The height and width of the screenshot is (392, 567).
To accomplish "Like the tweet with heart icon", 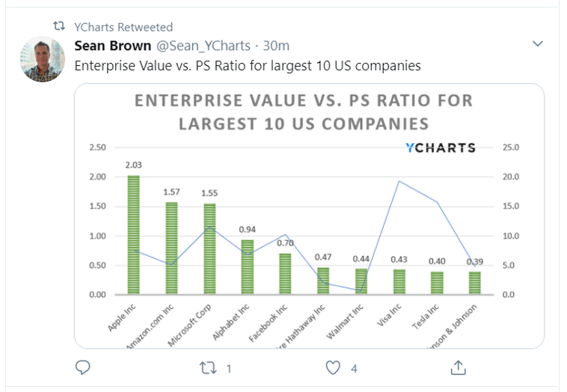I will click(x=333, y=367).
